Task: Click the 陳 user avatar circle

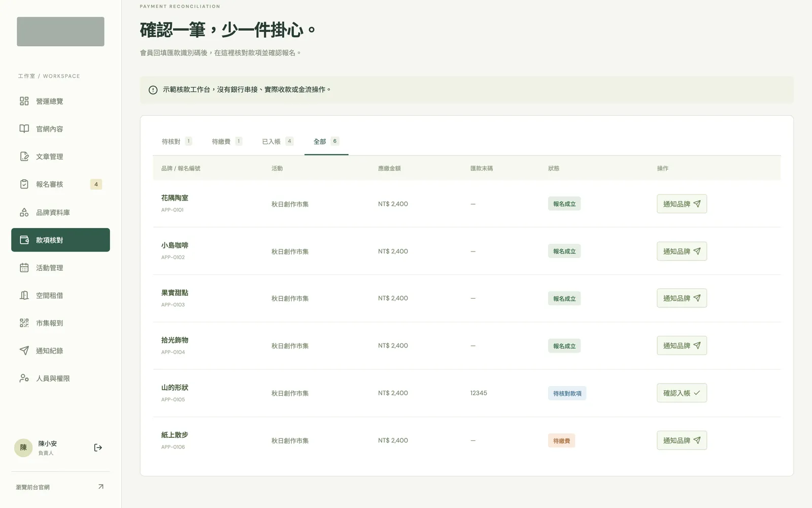Action: (23, 448)
